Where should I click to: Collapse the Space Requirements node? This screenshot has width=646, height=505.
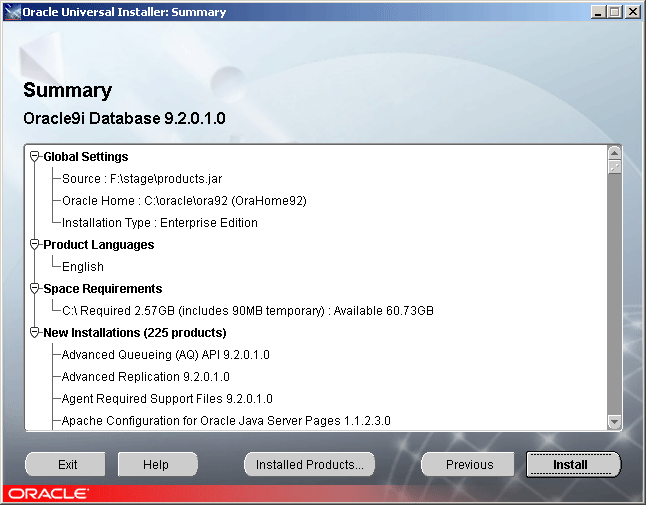tap(35, 288)
